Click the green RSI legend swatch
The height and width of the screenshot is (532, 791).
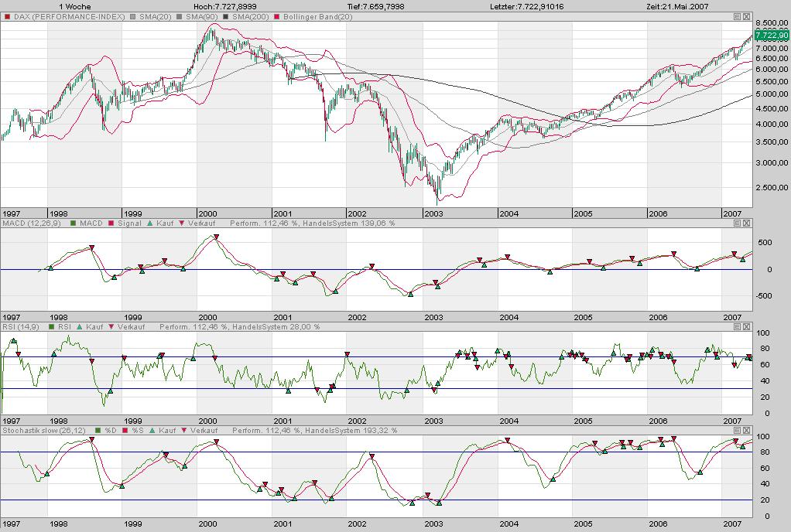[51, 327]
